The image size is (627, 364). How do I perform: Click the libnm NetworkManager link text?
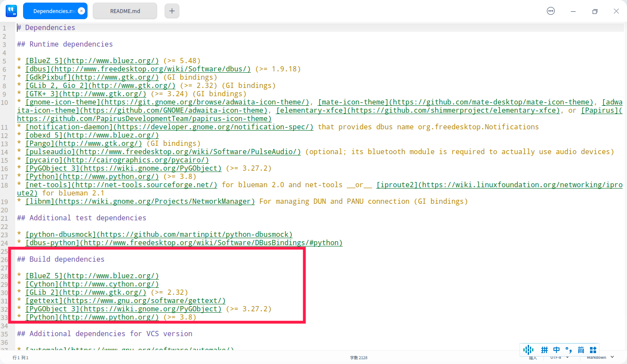[140, 201]
